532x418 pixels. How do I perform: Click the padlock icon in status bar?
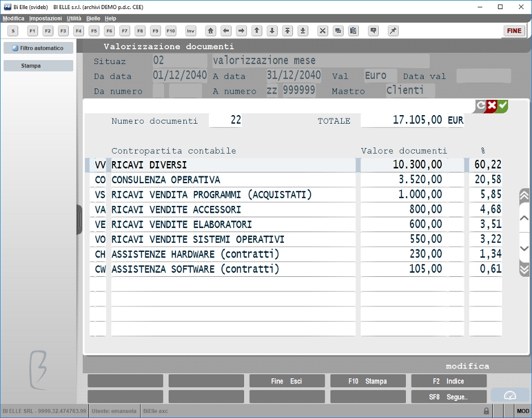pos(486,411)
